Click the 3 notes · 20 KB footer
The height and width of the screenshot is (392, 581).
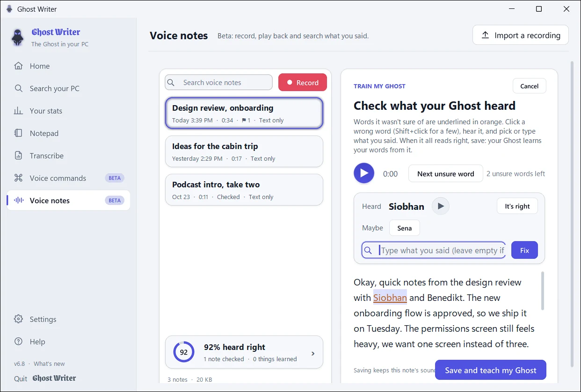click(190, 379)
